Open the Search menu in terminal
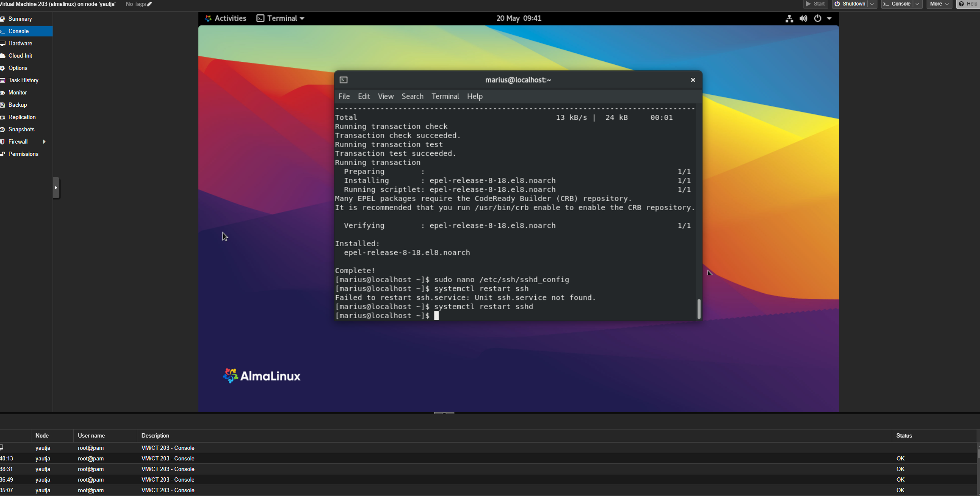Viewport: 980px width, 496px height. click(412, 97)
